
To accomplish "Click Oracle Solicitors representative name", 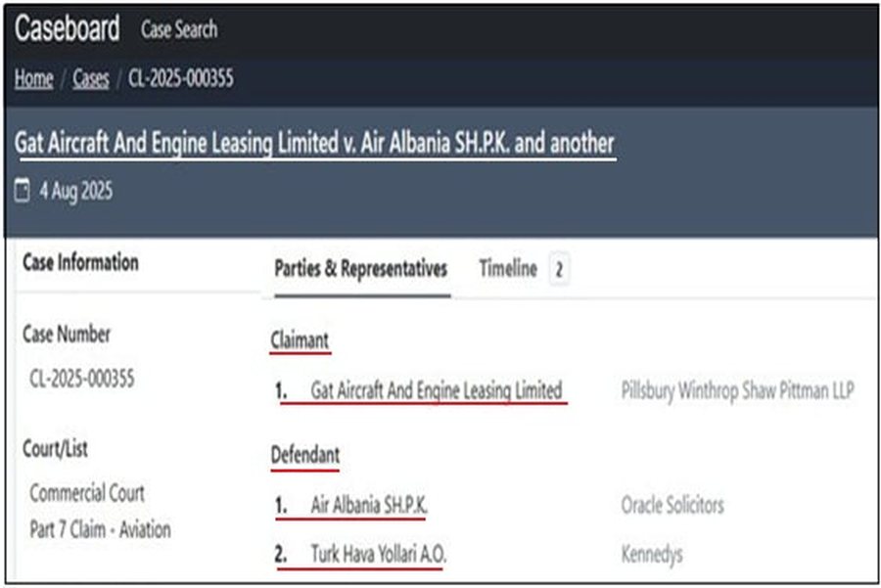I will pos(672,506).
